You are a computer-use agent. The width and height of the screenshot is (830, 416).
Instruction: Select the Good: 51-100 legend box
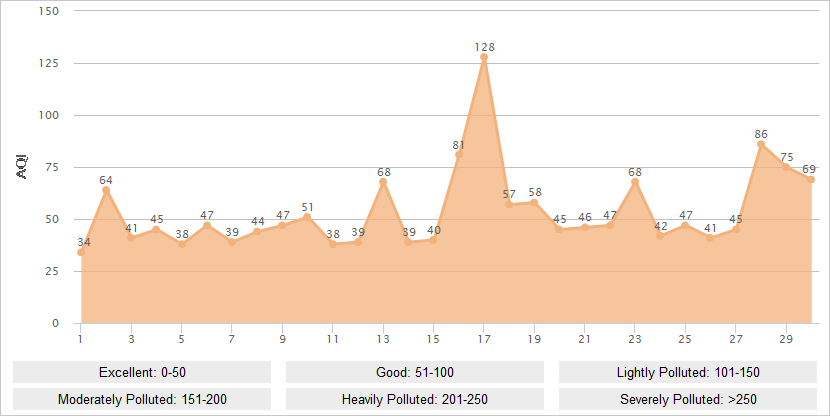(x=414, y=372)
